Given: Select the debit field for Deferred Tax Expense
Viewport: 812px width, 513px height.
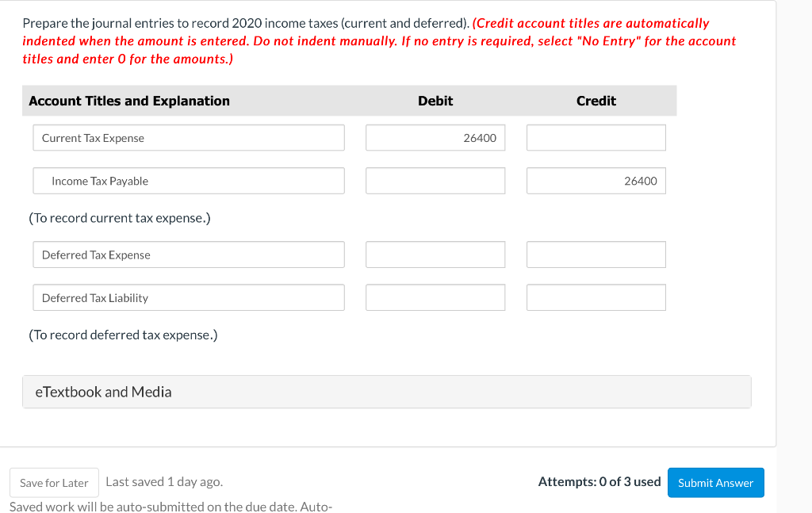Looking at the screenshot, I should pos(435,254).
